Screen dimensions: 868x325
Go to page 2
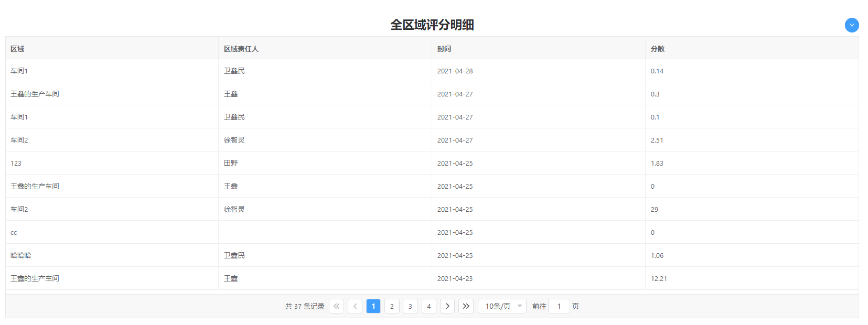(x=392, y=306)
